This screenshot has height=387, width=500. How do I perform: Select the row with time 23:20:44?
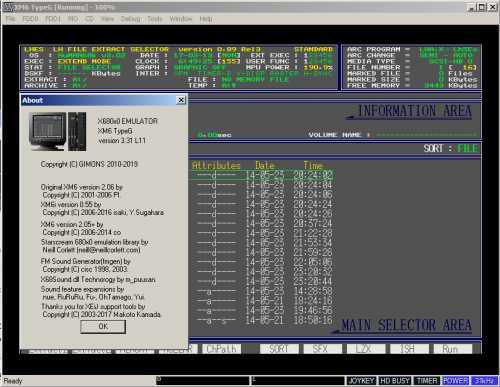tap(261, 282)
